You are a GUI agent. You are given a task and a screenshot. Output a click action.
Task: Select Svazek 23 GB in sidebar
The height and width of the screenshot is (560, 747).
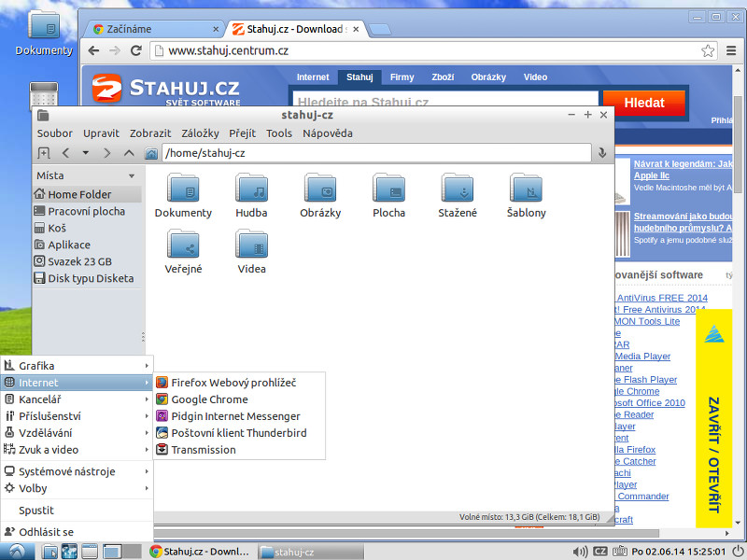[x=87, y=261]
